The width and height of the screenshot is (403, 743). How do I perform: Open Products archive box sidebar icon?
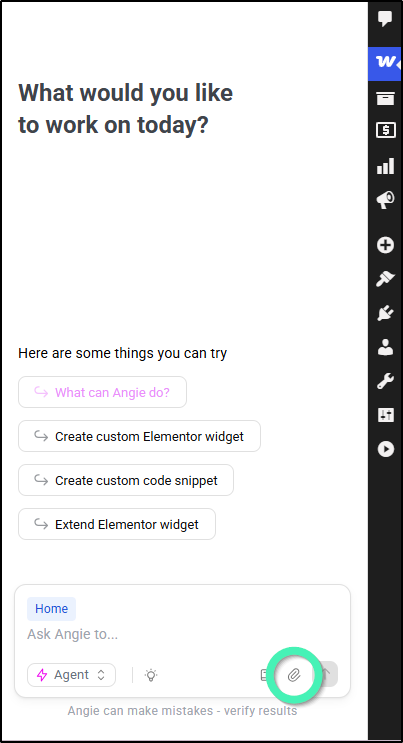385,98
